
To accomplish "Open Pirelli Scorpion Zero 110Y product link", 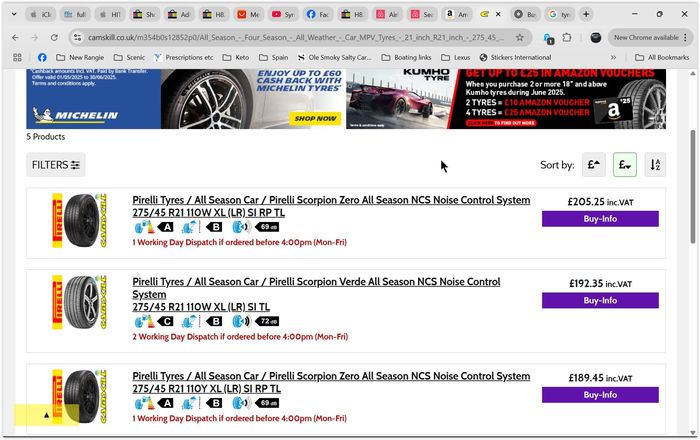I will [x=331, y=382].
